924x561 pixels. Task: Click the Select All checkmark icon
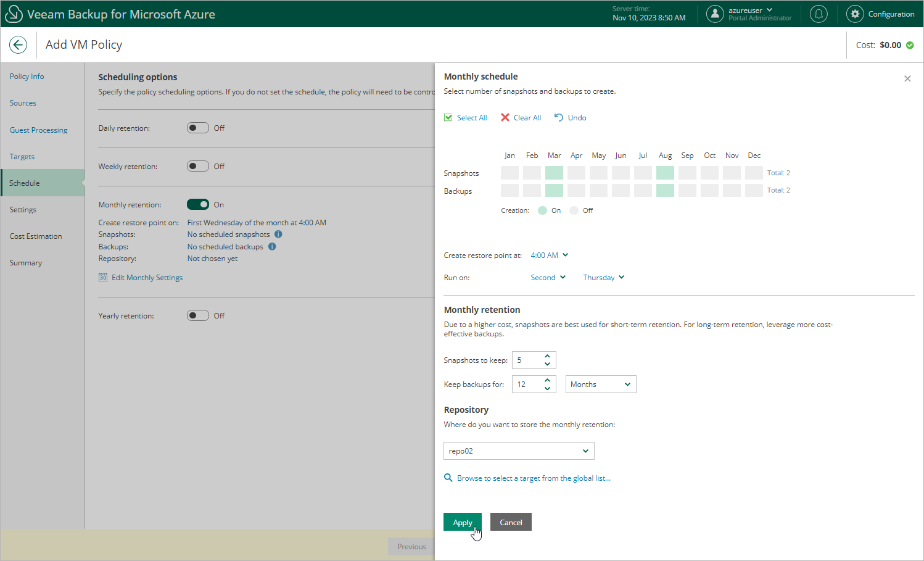(x=448, y=117)
